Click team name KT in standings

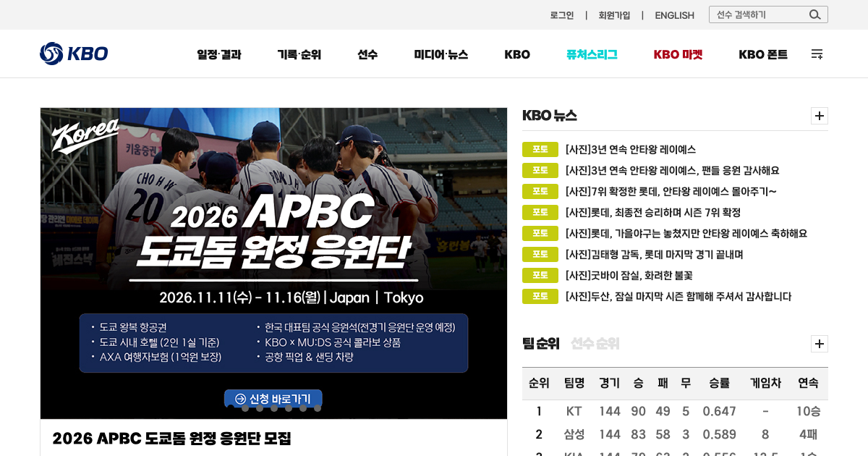(574, 412)
